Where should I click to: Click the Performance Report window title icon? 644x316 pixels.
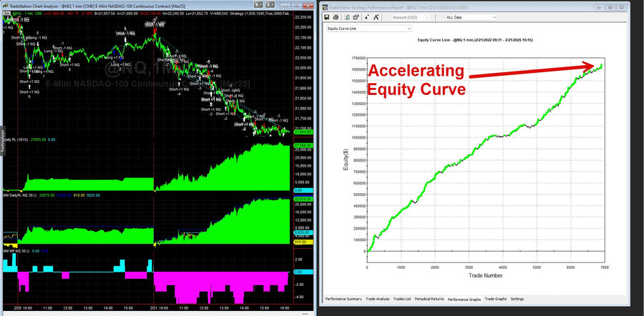click(325, 7)
